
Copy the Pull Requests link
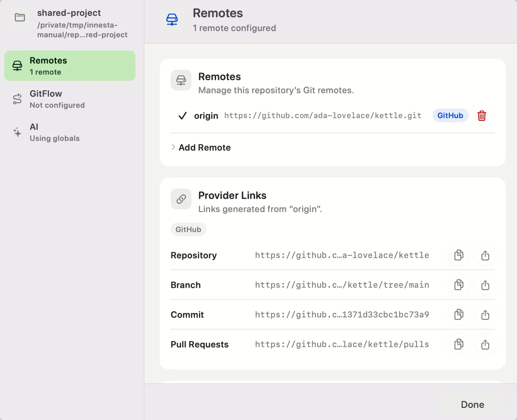click(x=459, y=344)
